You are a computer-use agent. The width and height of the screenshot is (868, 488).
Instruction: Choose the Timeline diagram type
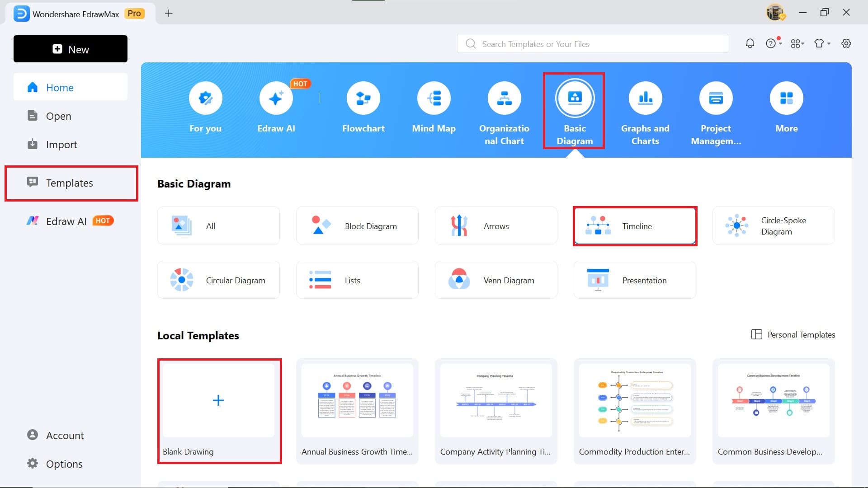tap(635, 226)
